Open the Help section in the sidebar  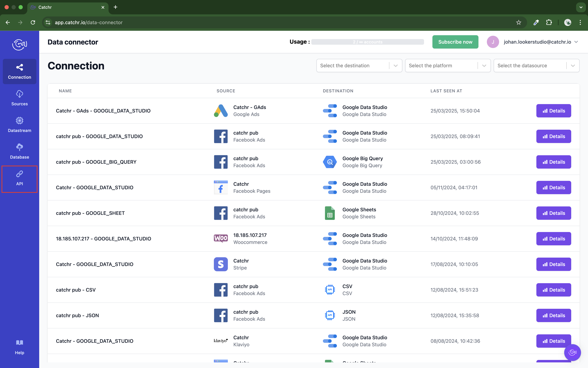(x=19, y=347)
